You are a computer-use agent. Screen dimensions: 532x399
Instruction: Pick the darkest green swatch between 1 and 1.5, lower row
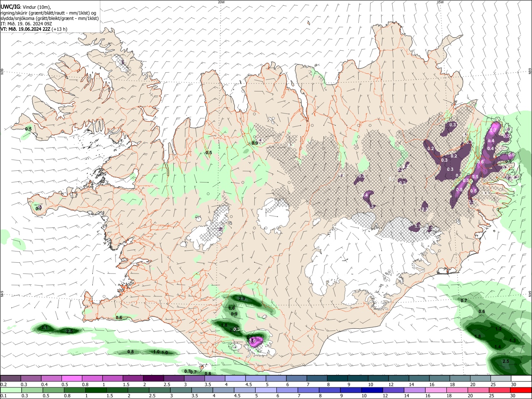click(96, 390)
